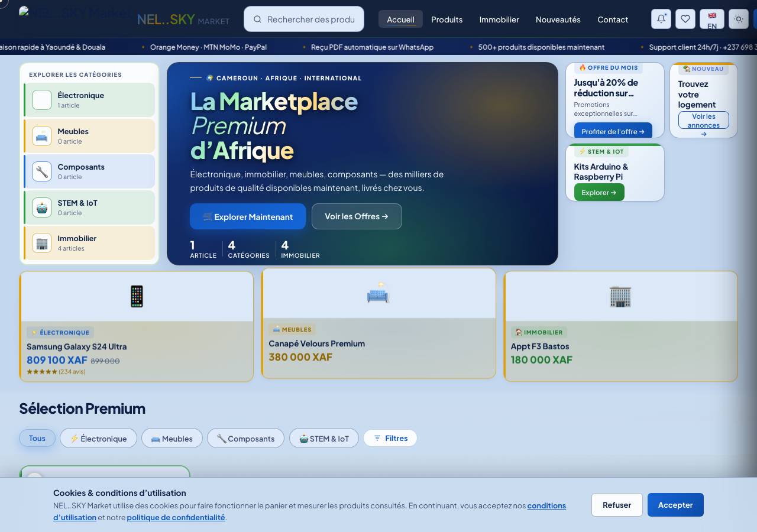Click the building icon on Appt F3 card
The width and height of the screenshot is (757, 532).
[x=620, y=296]
